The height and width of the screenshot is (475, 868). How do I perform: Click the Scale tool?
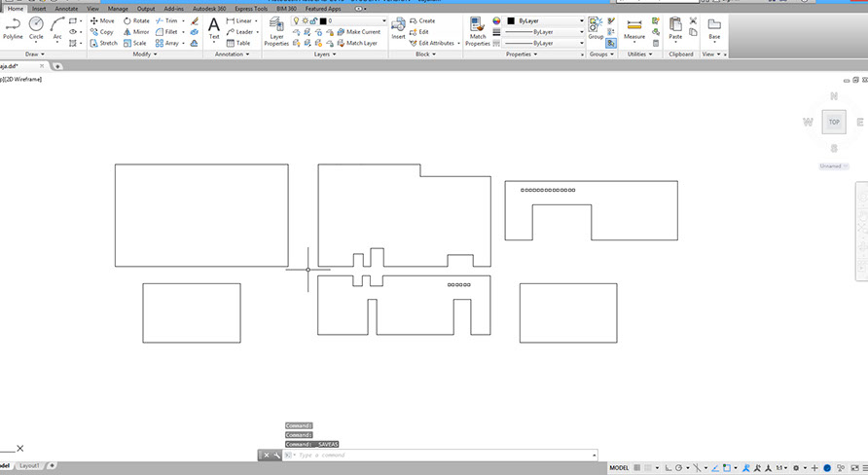pos(135,43)
